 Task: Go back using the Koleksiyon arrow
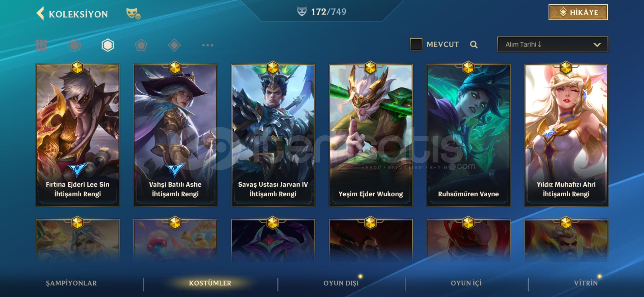[40, 13]
